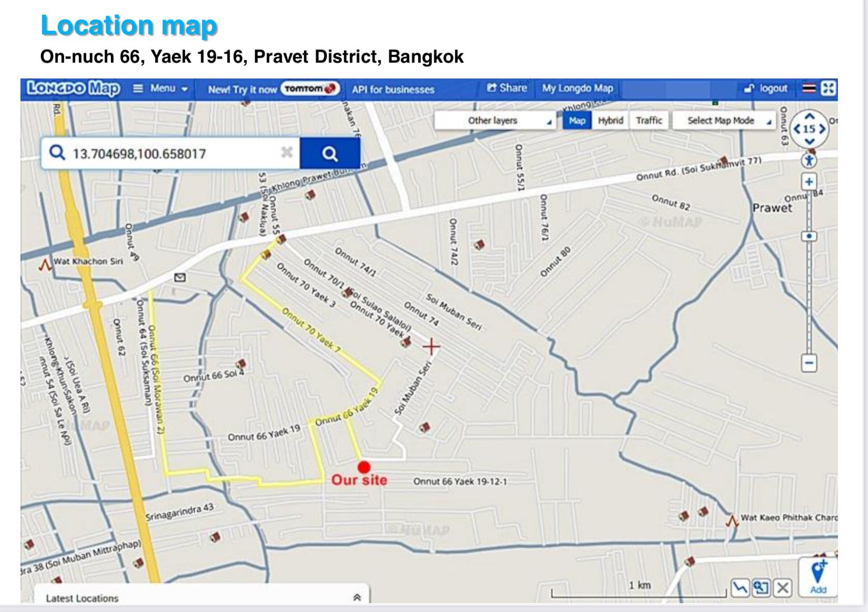
Task: Click the Onnut 74/1 road label
Action: (356, 262)
